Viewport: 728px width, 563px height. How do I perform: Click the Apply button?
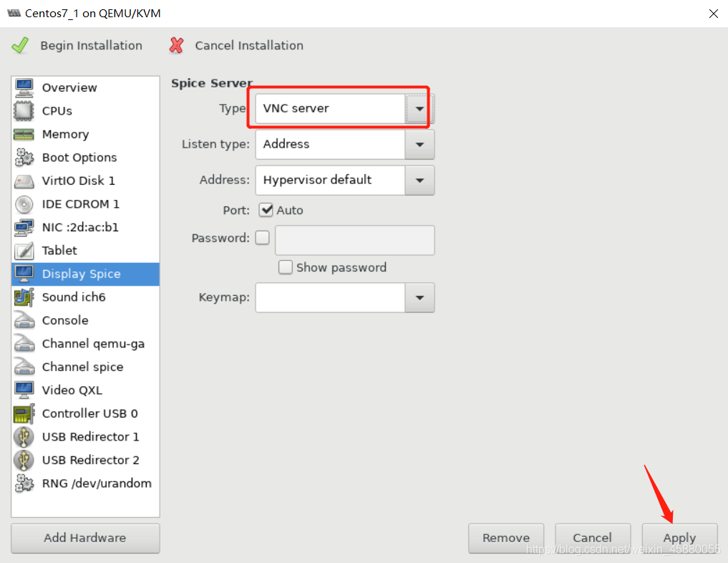point(679,538)
